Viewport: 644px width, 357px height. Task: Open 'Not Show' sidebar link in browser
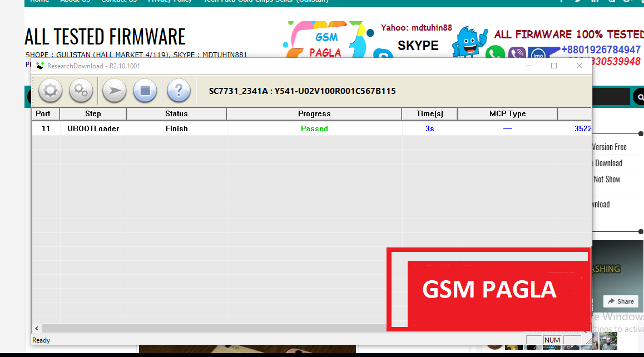(x=607, y=179)
